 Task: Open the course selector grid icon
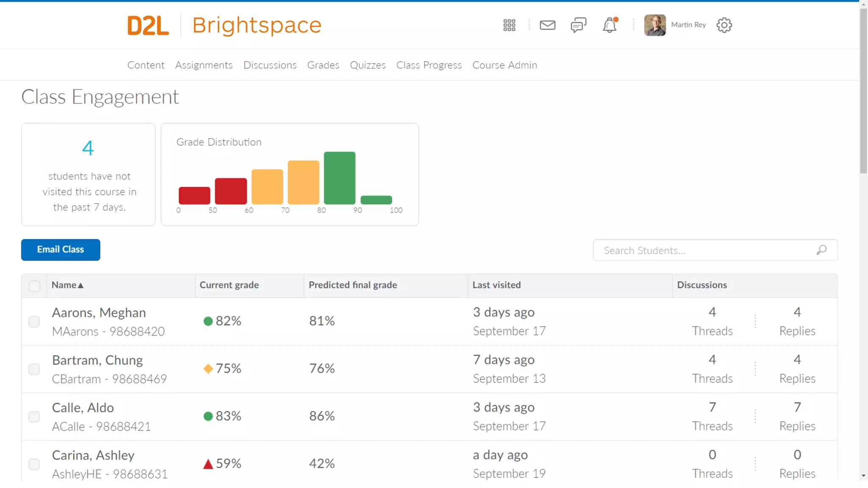pos(509,25)
